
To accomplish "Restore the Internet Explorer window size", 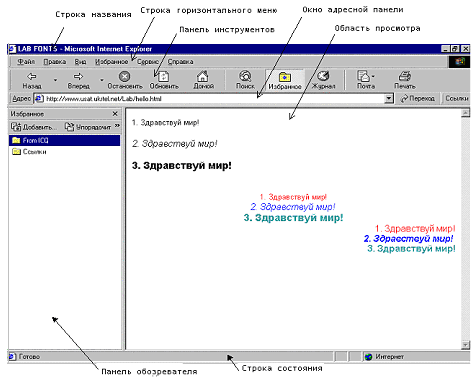I will coord(455,49).
